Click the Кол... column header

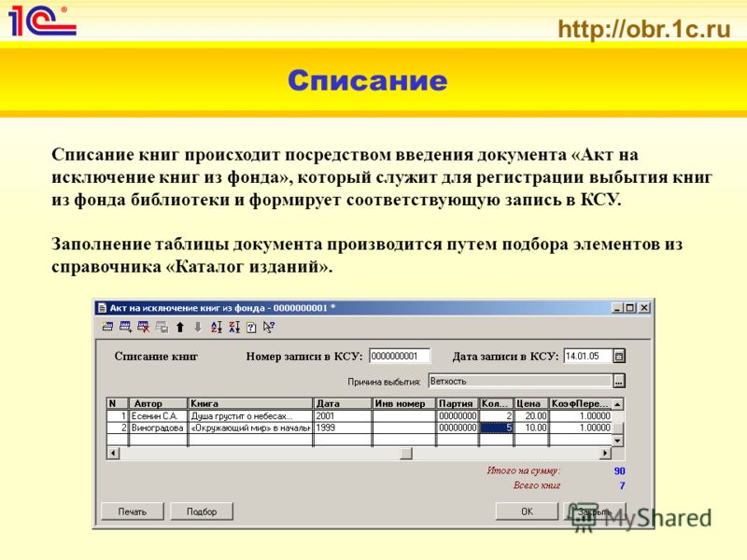click(497, 403)
